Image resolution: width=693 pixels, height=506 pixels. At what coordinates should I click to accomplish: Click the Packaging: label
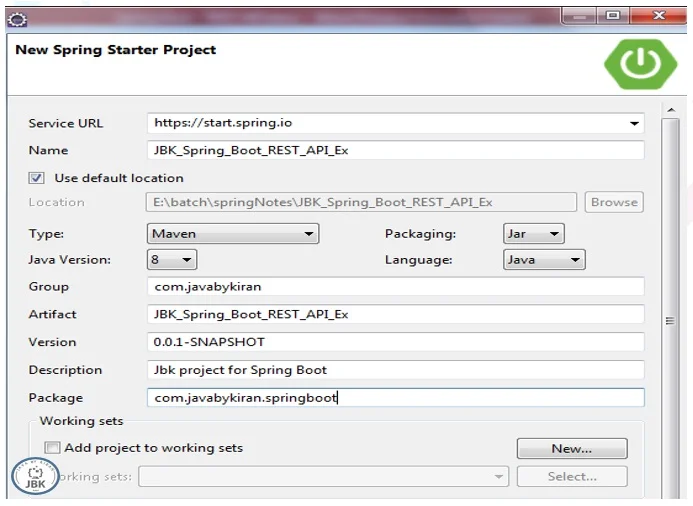click(x=420, y=234)
